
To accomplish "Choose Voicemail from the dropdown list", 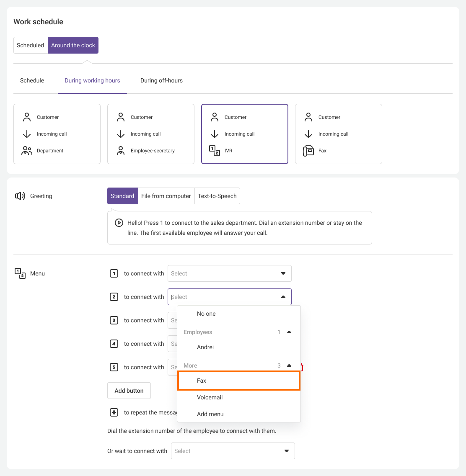I will tap(210, 397).
